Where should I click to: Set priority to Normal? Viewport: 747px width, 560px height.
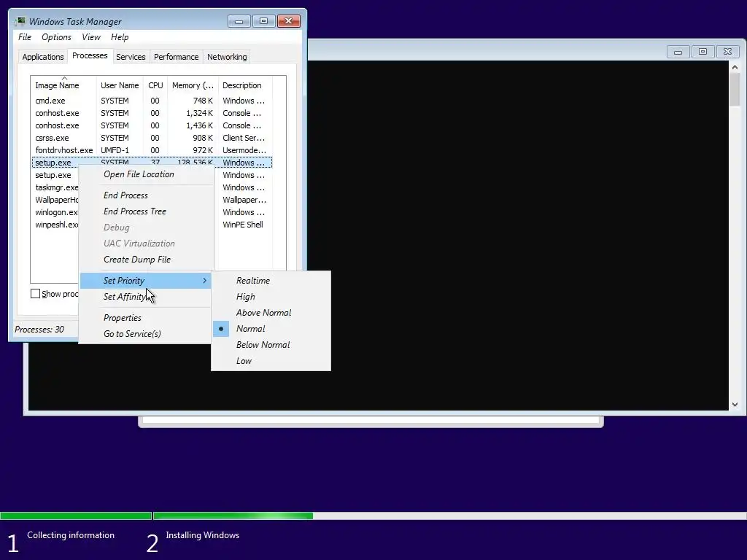pyautogui.click(x=271, y=329)
